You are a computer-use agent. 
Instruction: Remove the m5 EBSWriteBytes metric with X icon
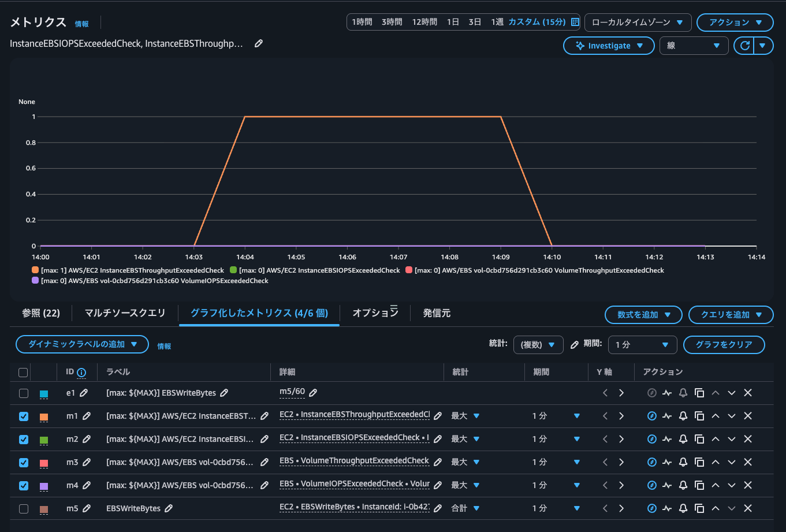[747, 508]
